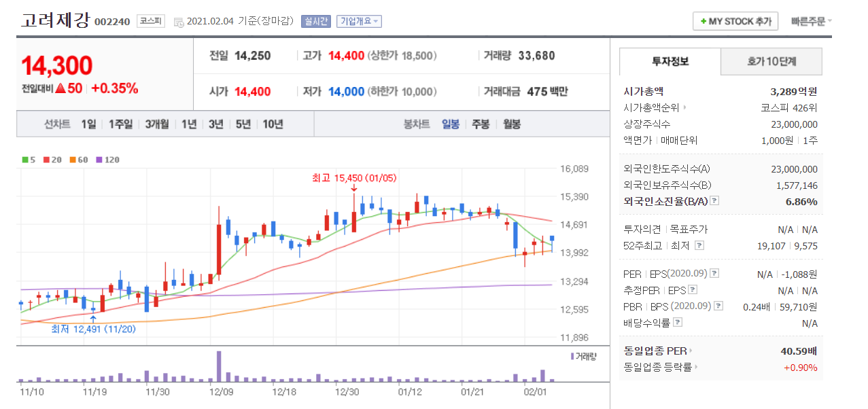Click the 액면가 value 1,000원 | 1주

click(789, 140)
